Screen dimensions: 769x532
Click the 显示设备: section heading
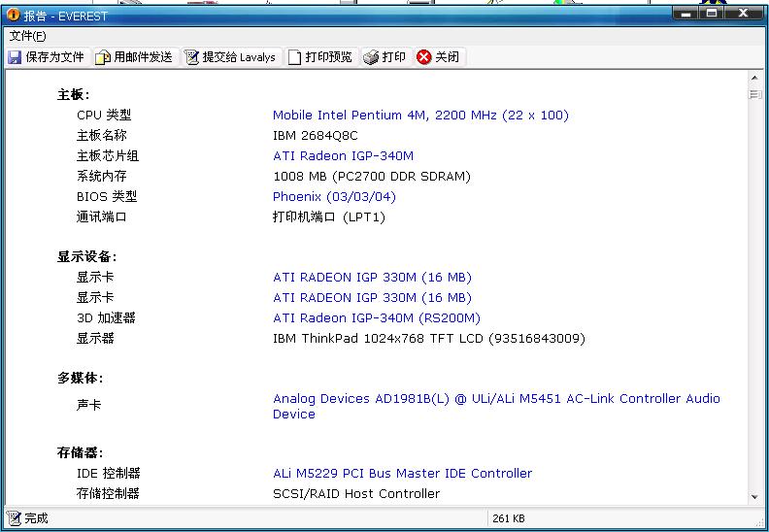[87, 257]
